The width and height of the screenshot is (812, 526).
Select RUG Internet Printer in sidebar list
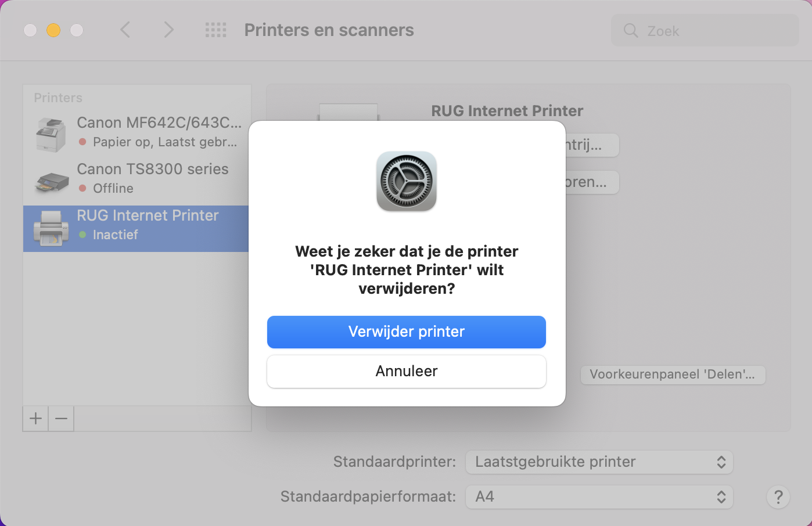[148, 226]
